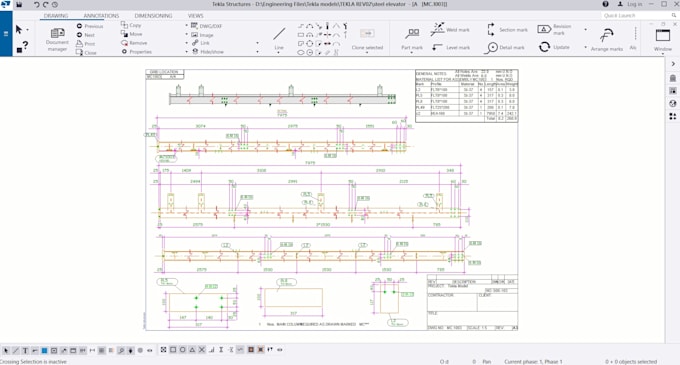Click the Hide/show command
The height and width of the screenshot is (365, 680).
tap(208, 52)
